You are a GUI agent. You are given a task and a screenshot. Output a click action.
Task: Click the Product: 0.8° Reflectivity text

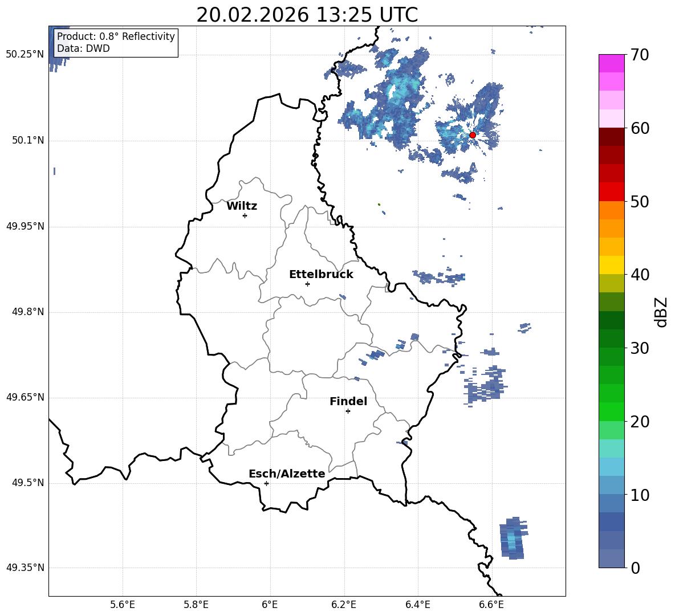116,36
